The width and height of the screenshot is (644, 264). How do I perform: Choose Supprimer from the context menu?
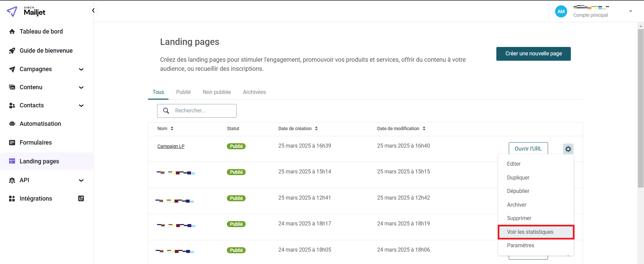tap(536, 218)
